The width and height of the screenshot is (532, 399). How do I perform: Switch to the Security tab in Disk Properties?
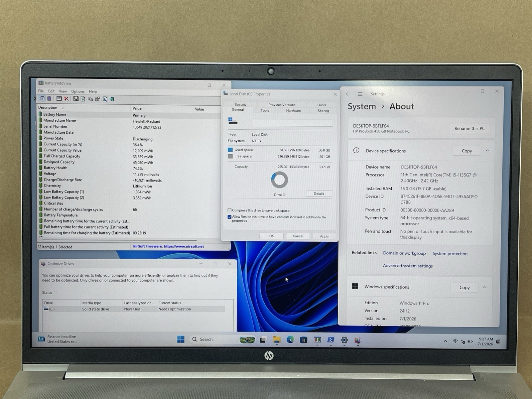pos(240,104)
